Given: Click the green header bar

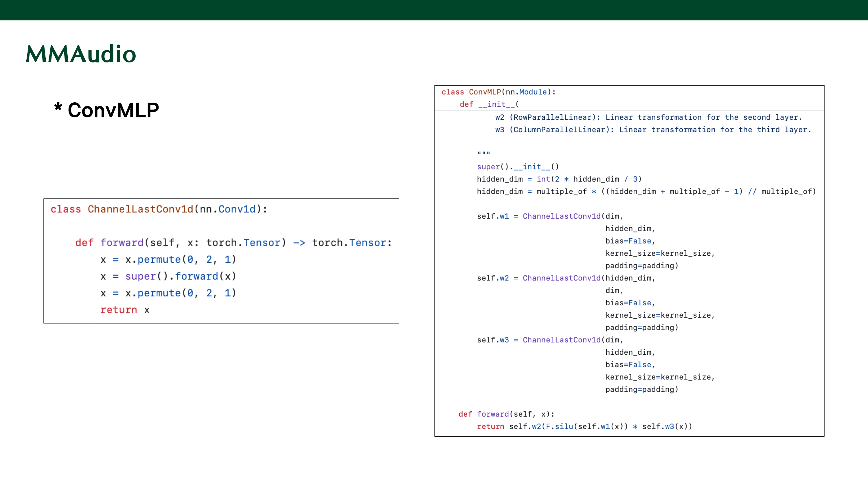Looking at the screenshot, I should [x=434, y=10].
